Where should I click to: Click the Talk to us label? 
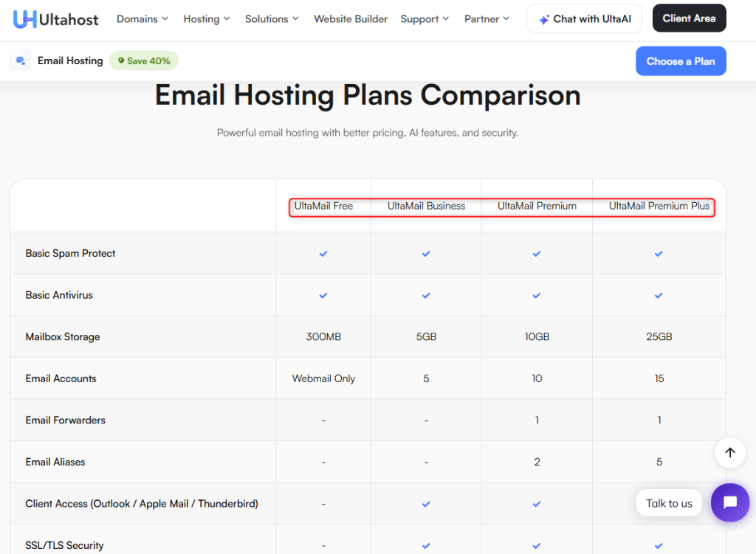(669, 503)
